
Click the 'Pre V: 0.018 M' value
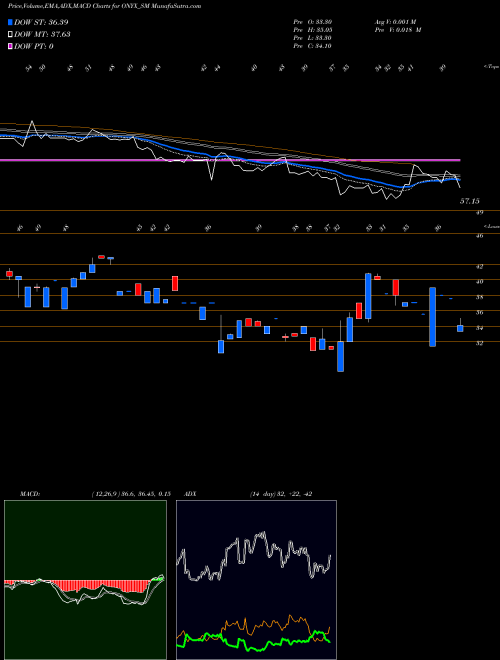(x=398, y=30)
